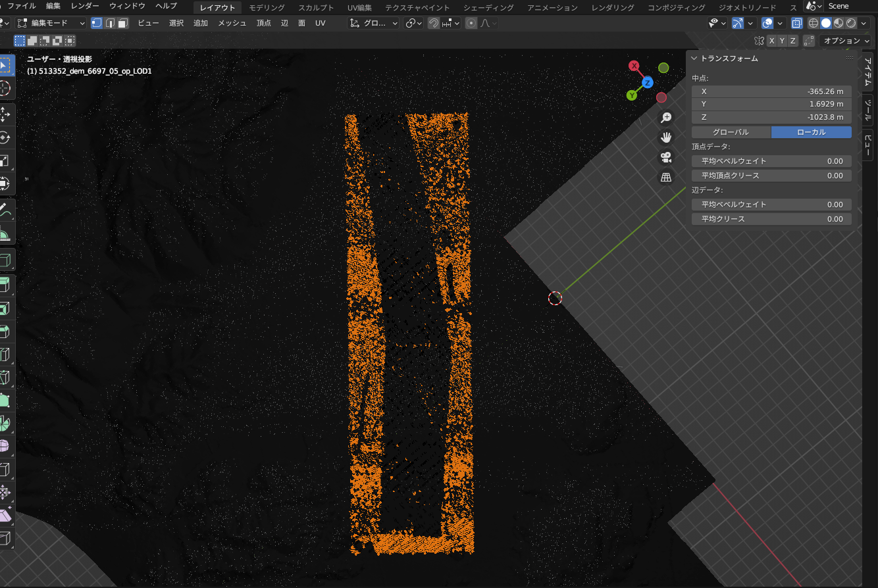Click the pan hand viewport icon
The image size is (878, 588).
666,137
